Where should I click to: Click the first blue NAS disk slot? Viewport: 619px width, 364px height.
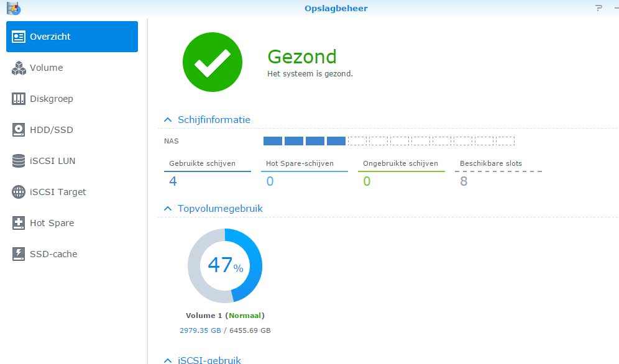coord(273,141)
